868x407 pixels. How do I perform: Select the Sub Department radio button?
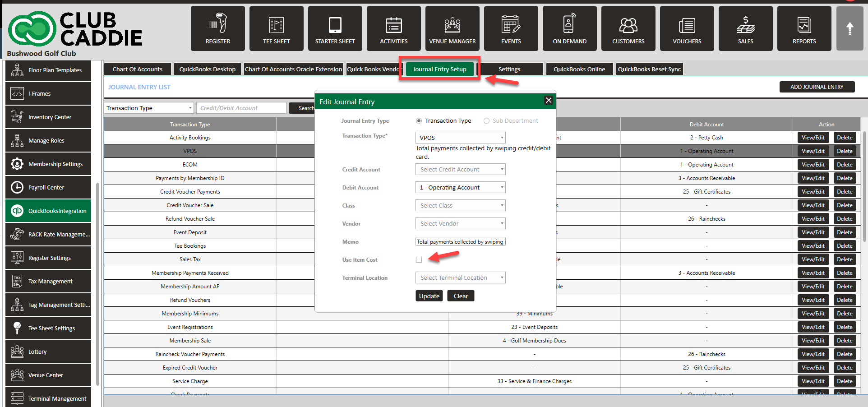[x=486, y=121]
